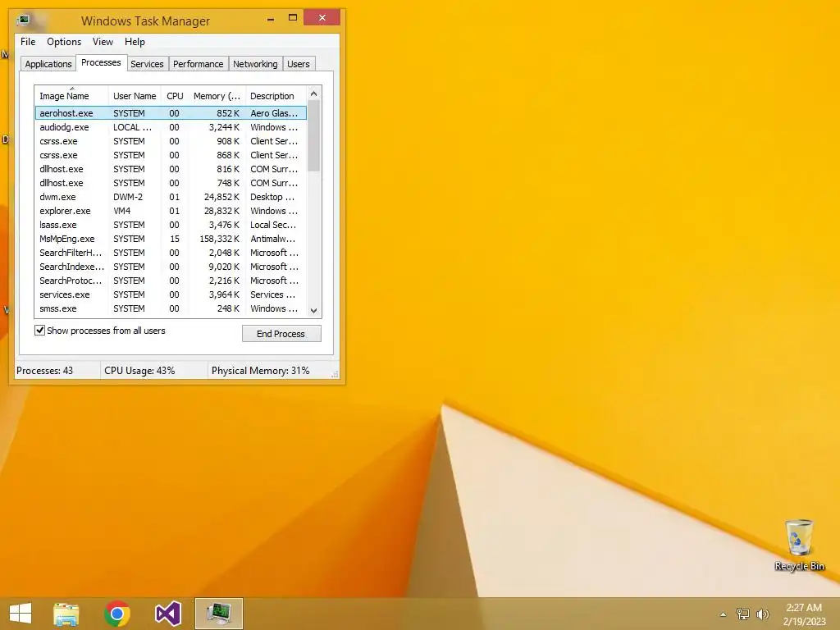Sort by the Image Name column header
This screenshot has width=840, height=630.
(71, 96)
